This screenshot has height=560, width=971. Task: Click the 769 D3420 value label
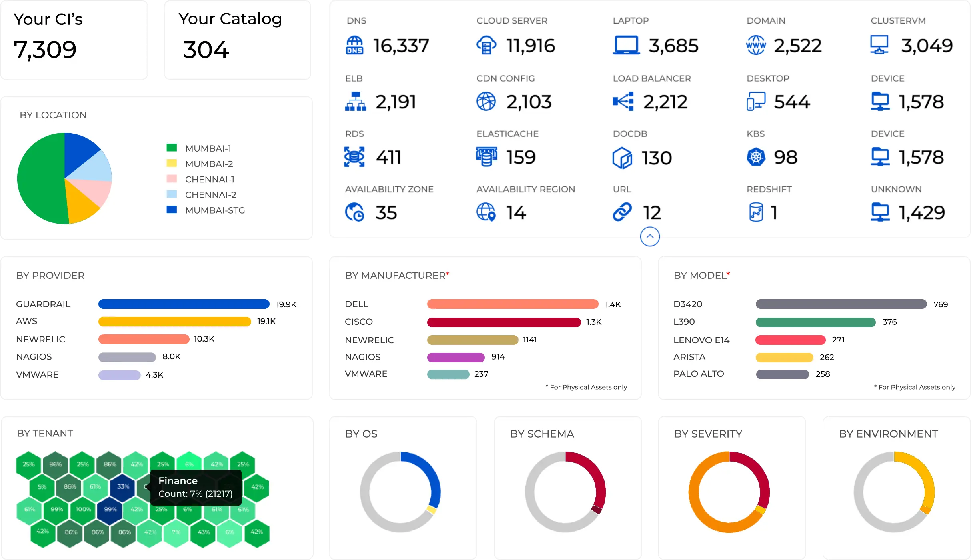tap(941, 304)
